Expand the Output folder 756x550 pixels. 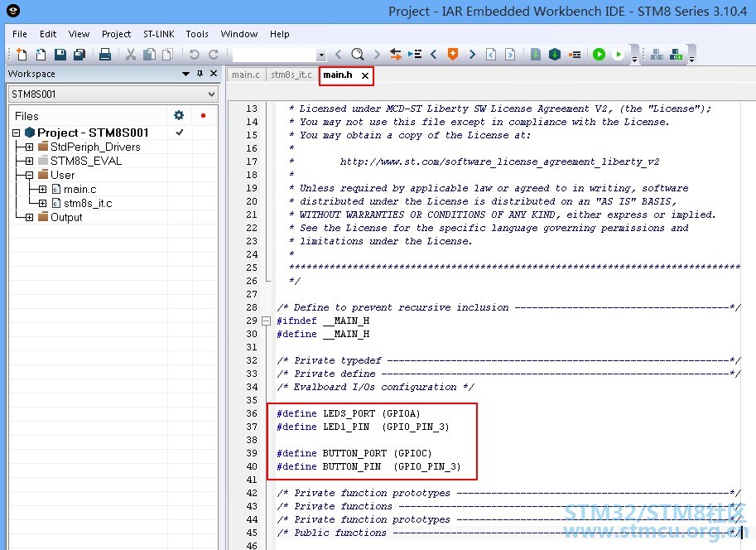[x=30, y=217]
